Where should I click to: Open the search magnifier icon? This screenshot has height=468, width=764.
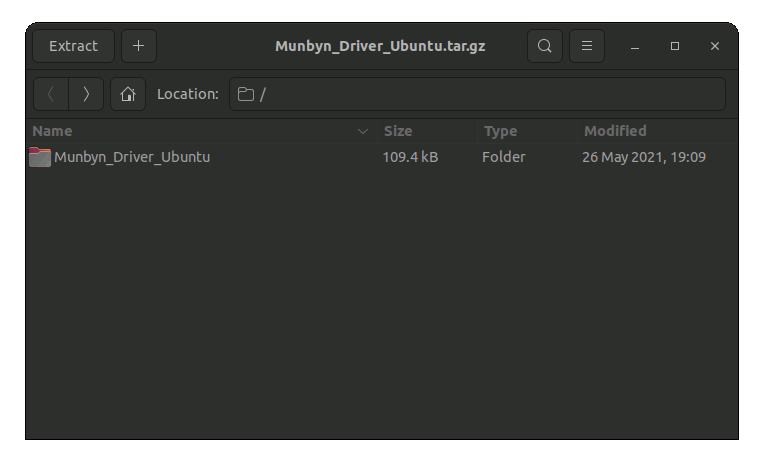point(545,46)
